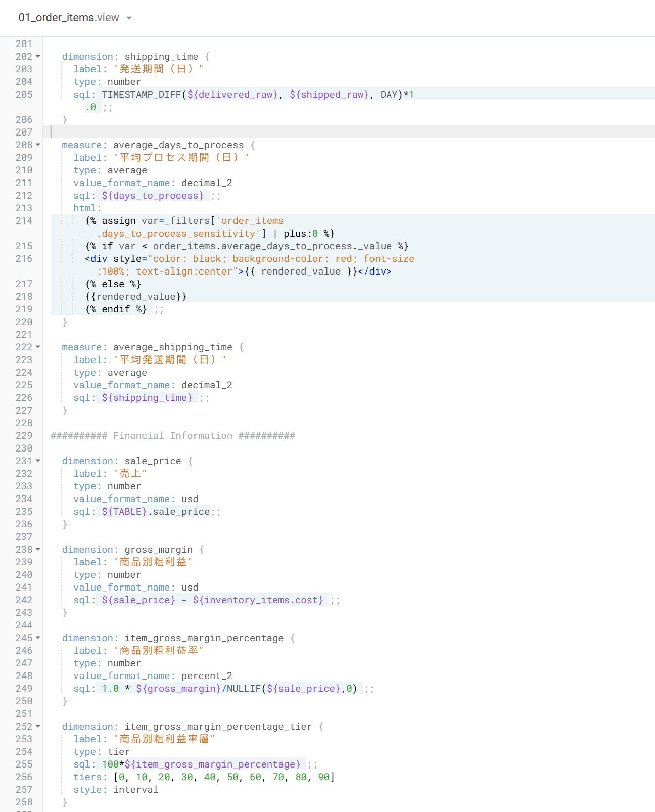Click the label "平均プロセス期間（日）"
The height and width of the screenshot is (812, 655).
(x=181, y=157)
